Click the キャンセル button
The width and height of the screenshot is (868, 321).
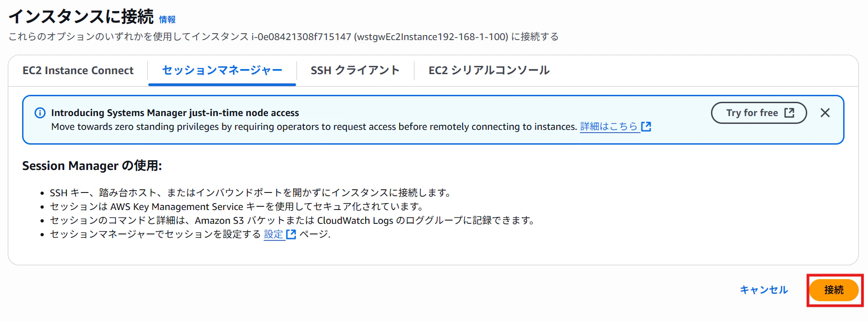(764, 290)
